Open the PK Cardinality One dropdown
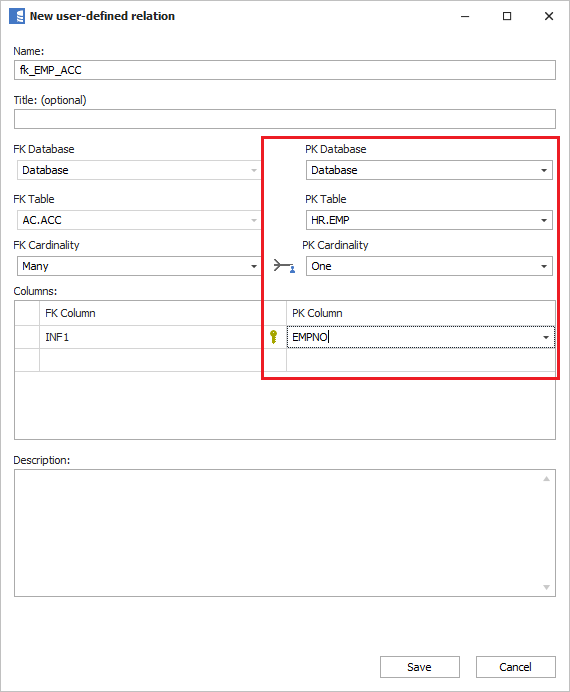The image size is (570, 692). pos(544,266)
